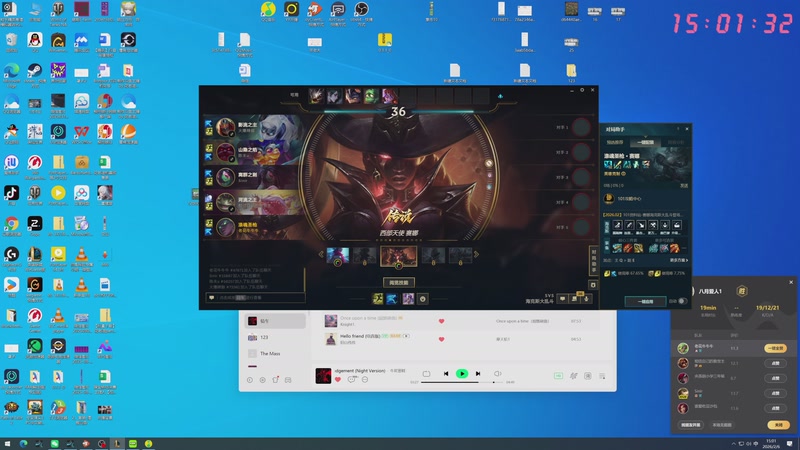Click the music player progress bar
The width and height of the screenshot is (800, 450).
(x=462, y=382)
